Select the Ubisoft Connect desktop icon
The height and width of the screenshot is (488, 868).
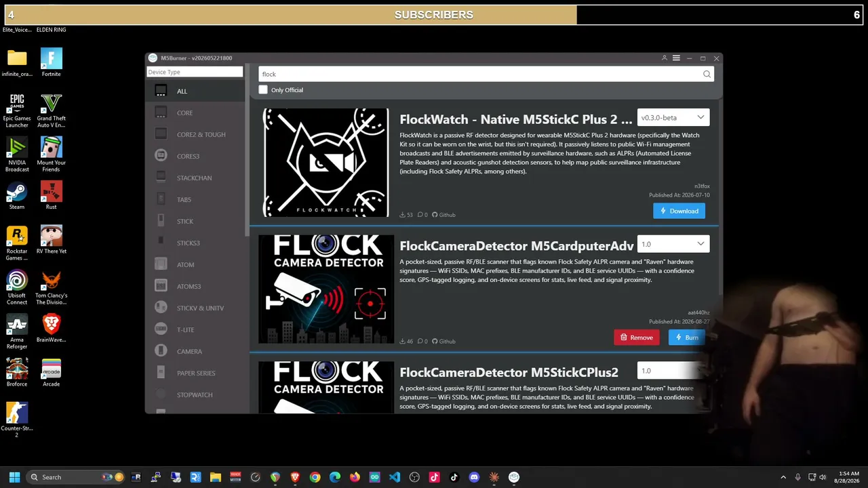click(17, 287)
